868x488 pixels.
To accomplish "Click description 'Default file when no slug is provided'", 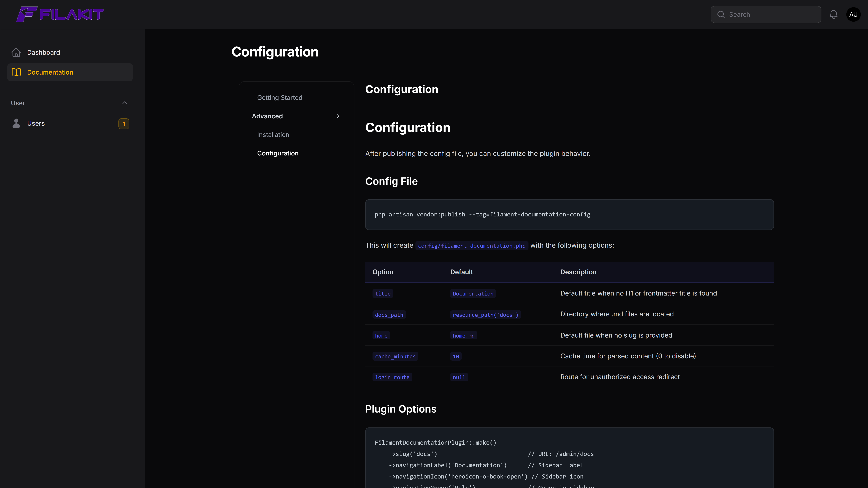I will coord(616,335).
